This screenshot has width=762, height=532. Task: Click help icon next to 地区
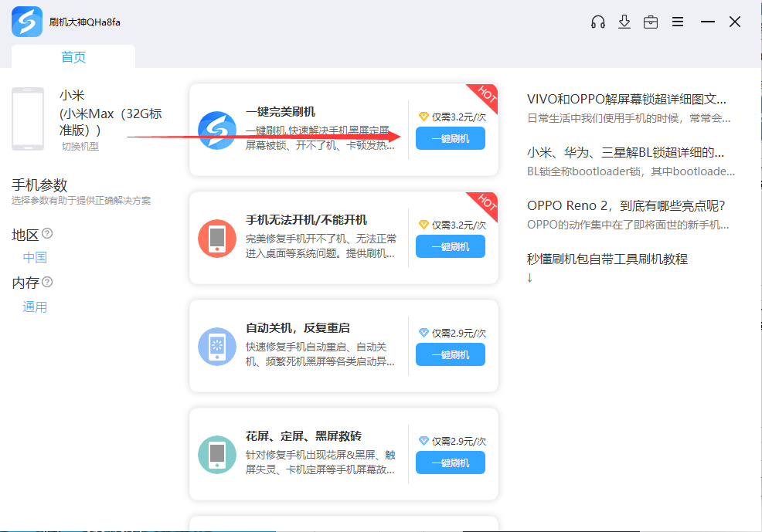pyautogui.click(x=47, y=233)
